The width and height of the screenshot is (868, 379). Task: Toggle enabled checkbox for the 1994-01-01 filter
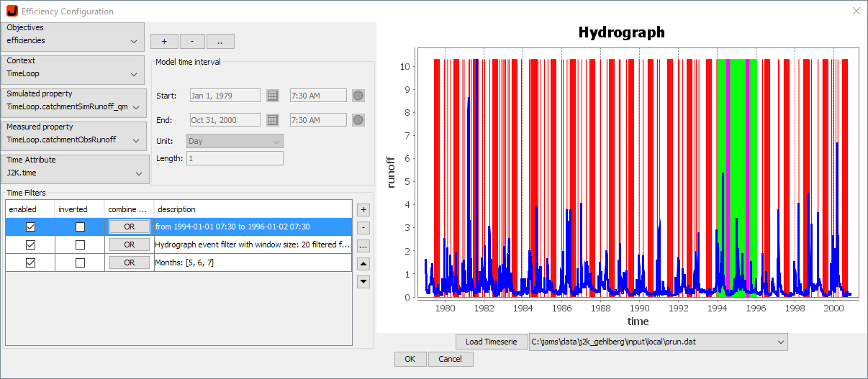[x=30, y=227]
